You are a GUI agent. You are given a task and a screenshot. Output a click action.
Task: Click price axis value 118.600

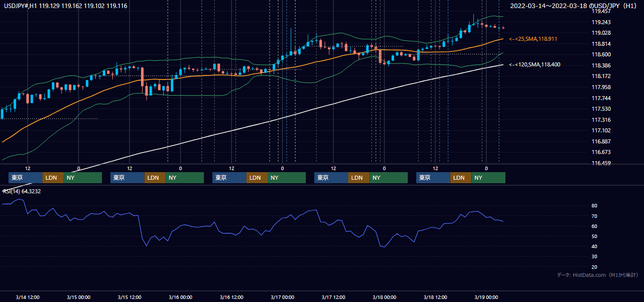601,55
